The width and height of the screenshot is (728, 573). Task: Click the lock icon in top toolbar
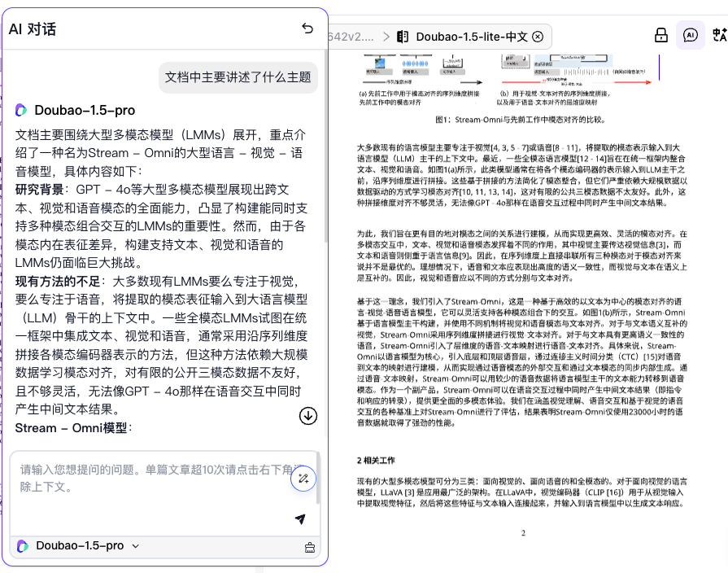coord(661,35)
